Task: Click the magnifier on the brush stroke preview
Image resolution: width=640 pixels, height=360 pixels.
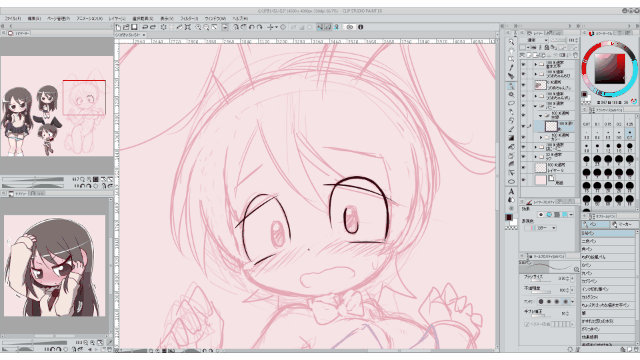Action: (576, 269)
